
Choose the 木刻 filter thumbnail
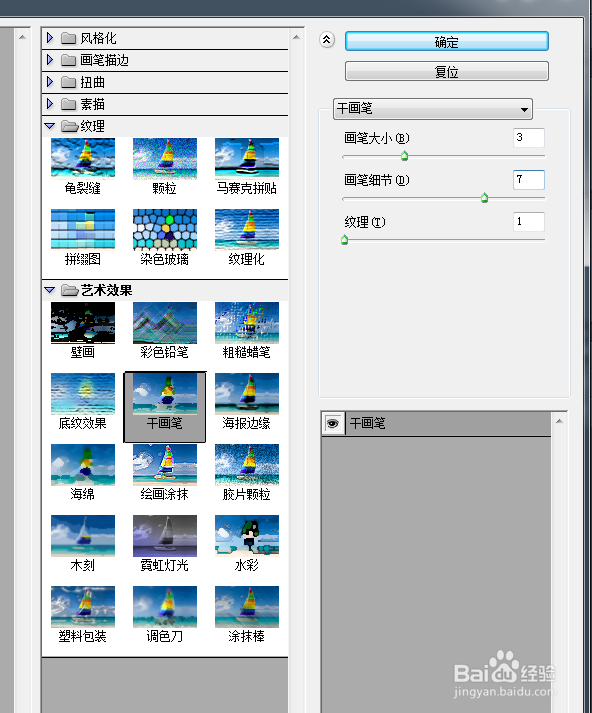83,535
